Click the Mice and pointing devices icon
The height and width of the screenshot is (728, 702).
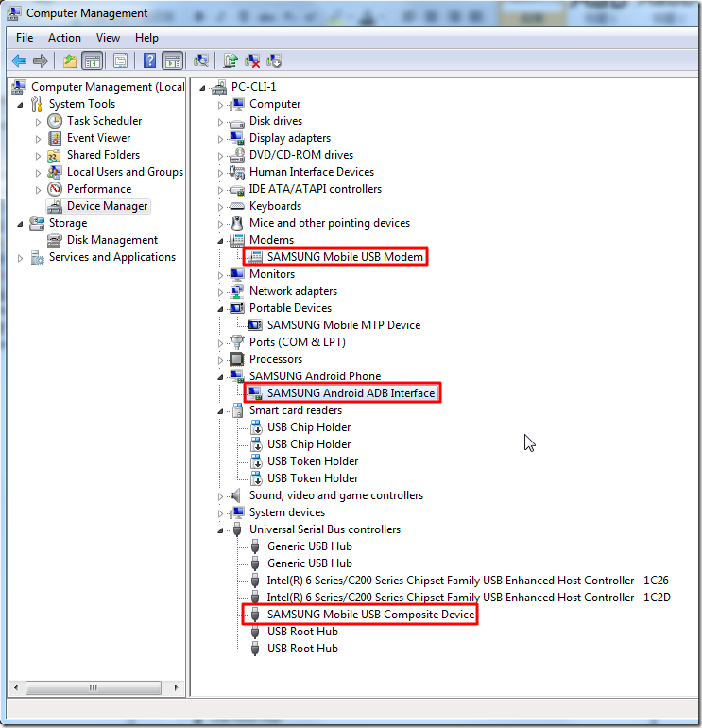pyautogui.click(x=237, y=223)
